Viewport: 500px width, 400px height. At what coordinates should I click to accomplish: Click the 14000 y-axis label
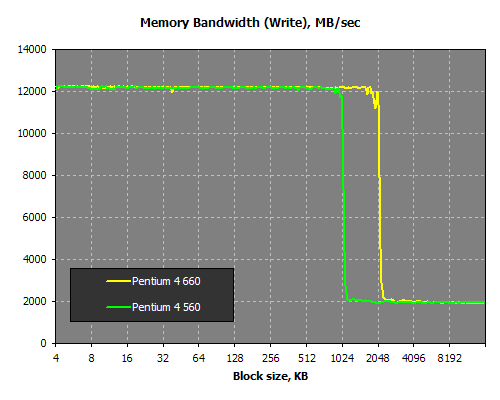pos(32,49)
